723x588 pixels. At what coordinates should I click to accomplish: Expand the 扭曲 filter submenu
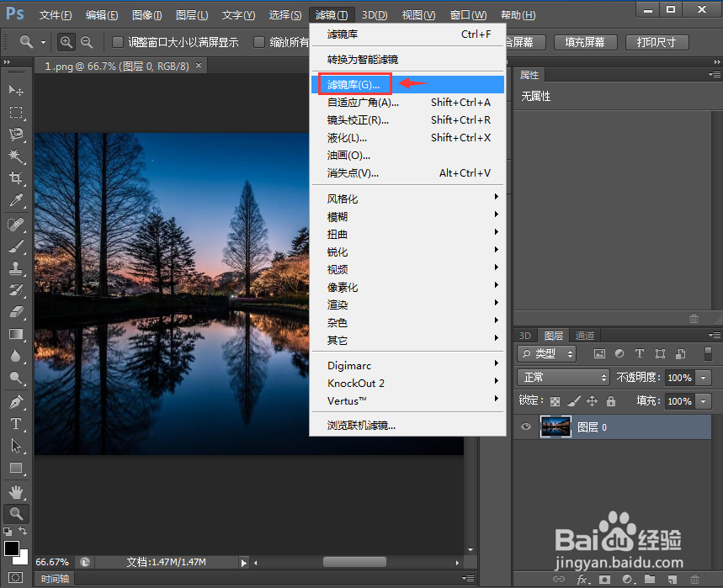407,234
